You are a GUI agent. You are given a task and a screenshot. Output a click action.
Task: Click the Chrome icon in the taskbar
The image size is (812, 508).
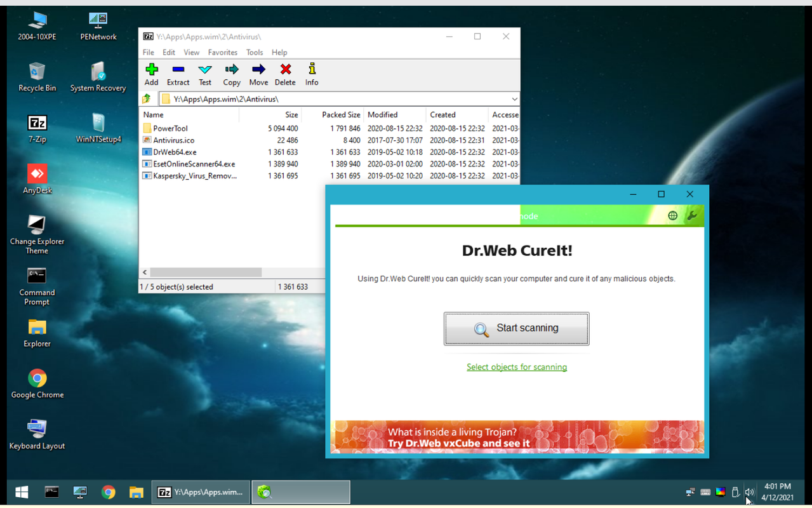(108, 492)
